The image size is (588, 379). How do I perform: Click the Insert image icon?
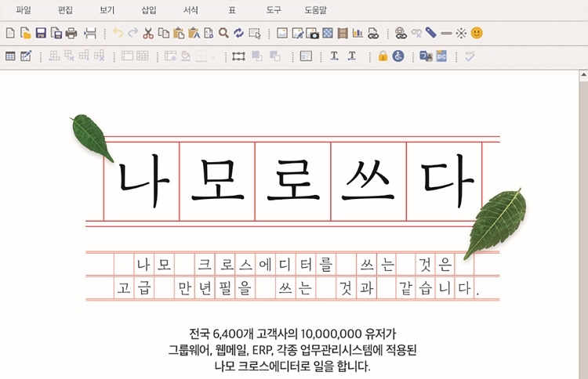[282, 33]
